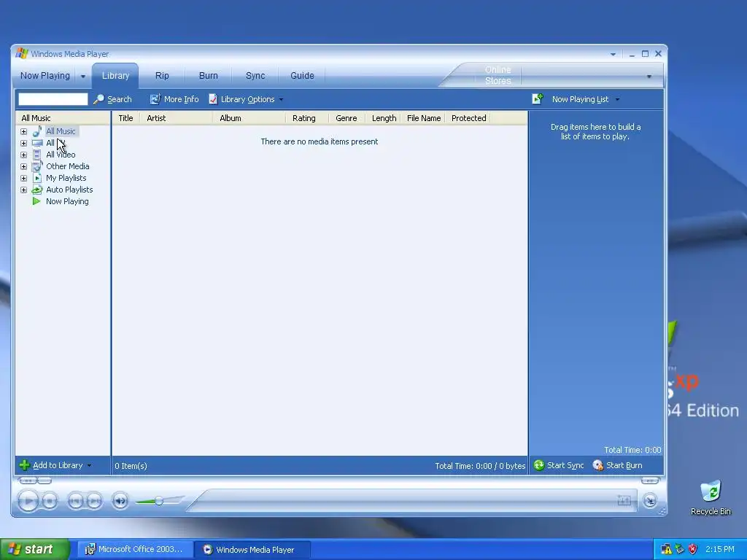Switch to skin mode with the bottom-right arrow button

point(650,500)
